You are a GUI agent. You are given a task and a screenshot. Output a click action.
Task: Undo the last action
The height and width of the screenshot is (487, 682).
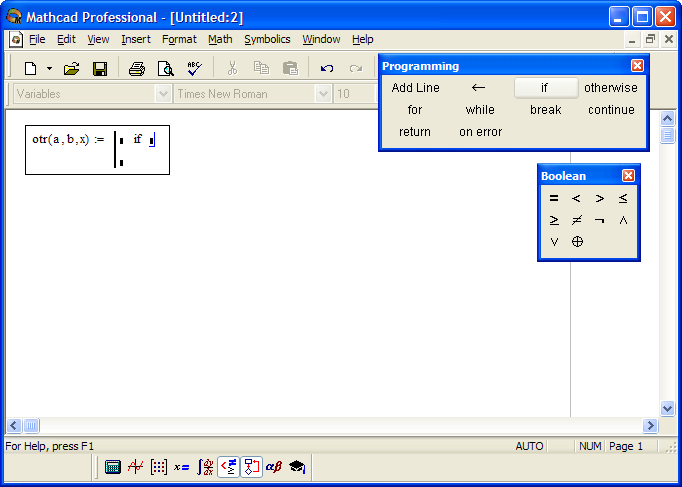click(x=327, y=68)
